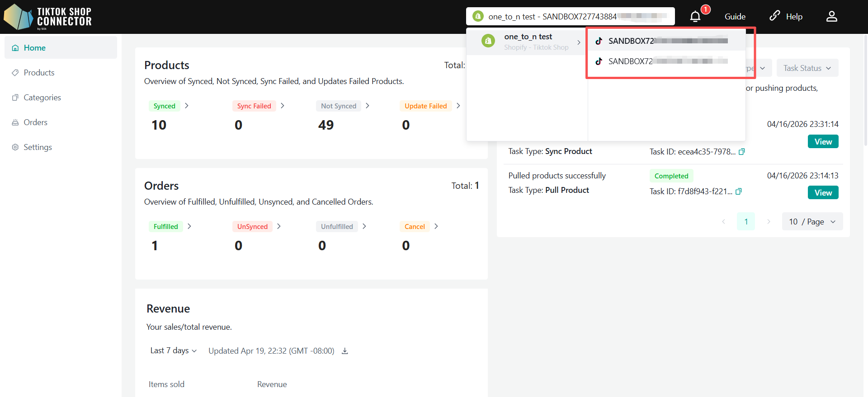Open the Task Status dropdown
Screen dimensions: 868x397
tap(807, 68)
